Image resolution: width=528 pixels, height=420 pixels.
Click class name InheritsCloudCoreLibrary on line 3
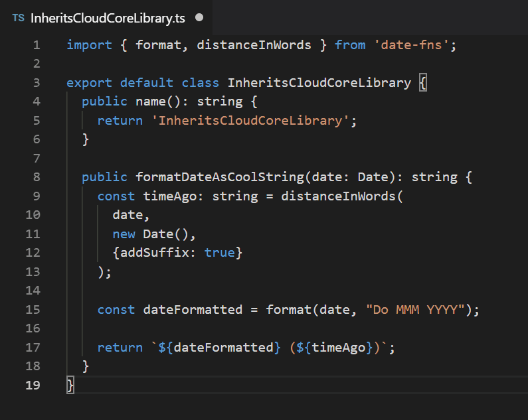319,83
